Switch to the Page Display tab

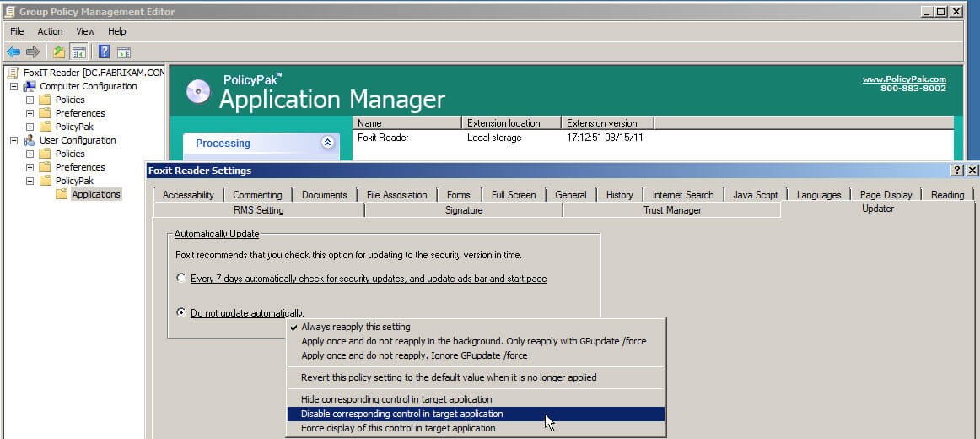pyautogui.click(x=886, y=195)
